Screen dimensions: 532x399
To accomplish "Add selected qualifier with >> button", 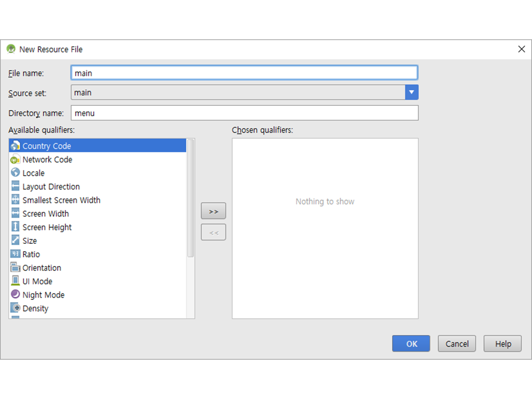I will click(x=213, y=211).
